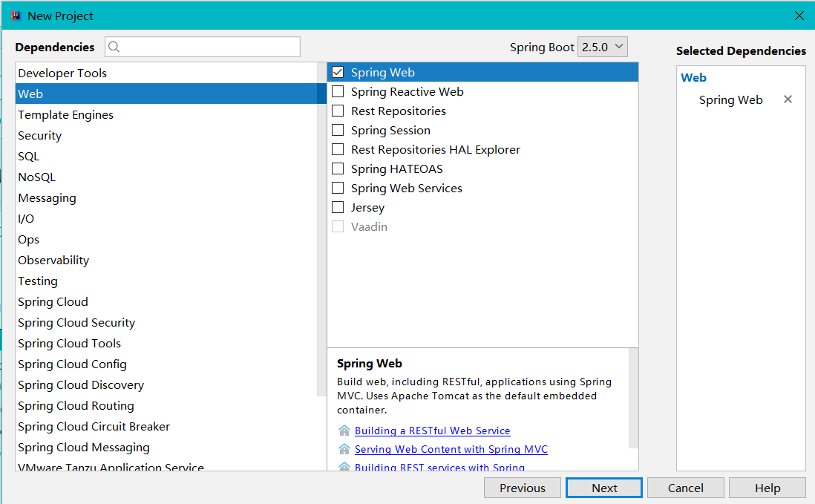
Task: Click the Spring HATEOAS label
Action: tap(396, 169)
